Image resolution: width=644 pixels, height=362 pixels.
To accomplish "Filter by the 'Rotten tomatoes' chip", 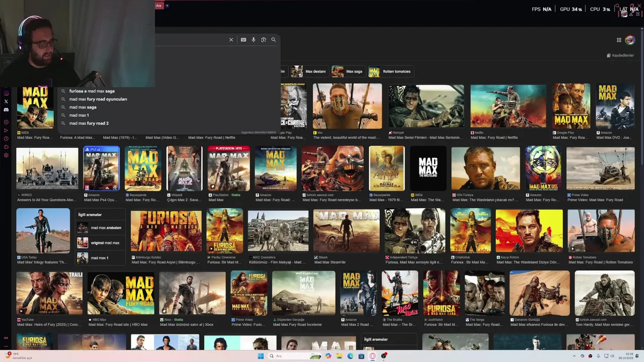I will [390, 71].
